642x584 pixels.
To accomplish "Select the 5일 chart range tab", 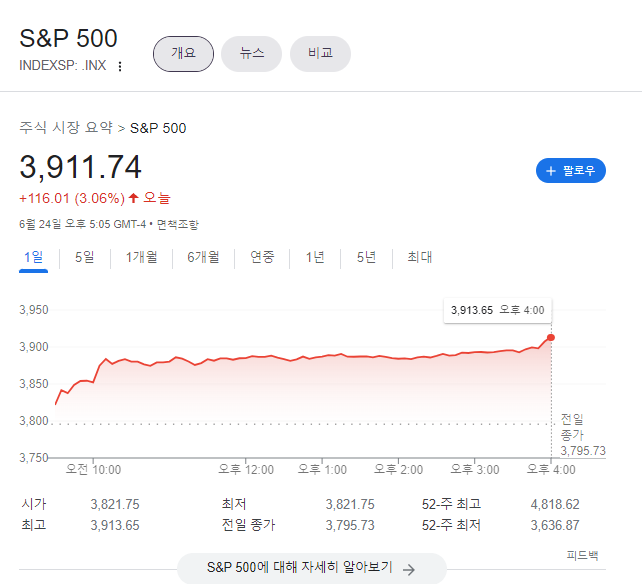I will pos(84,257).
